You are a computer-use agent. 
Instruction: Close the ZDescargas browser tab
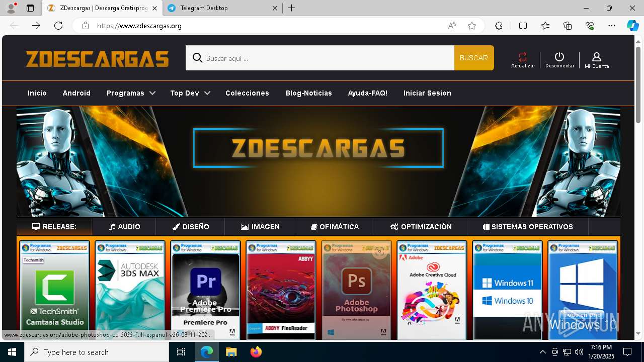[x=154, y=8]
